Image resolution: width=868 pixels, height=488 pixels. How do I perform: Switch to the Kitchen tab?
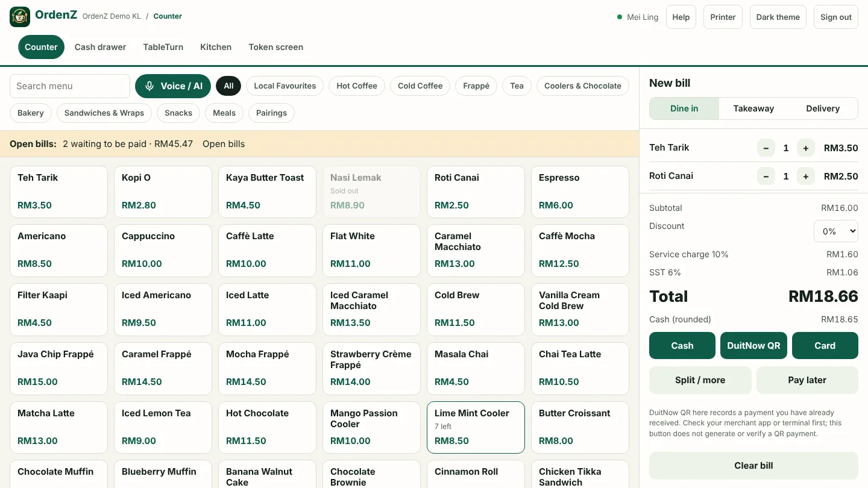point(216,47)
